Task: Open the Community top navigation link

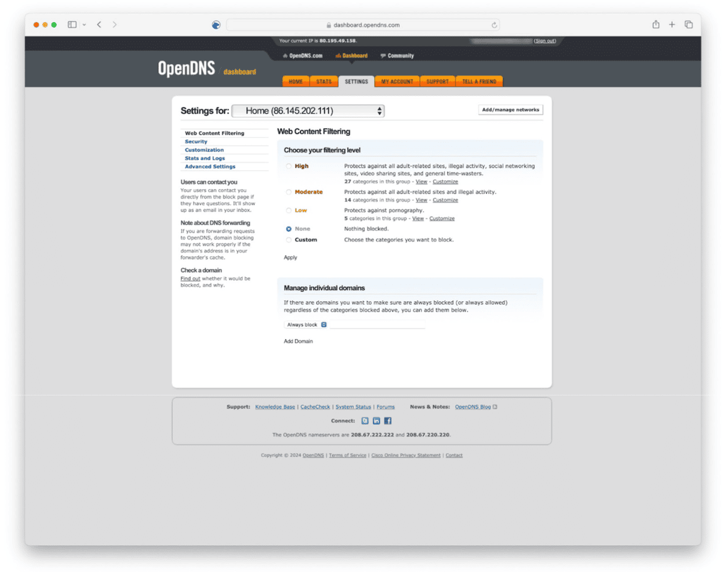Action: click(397, 56)
